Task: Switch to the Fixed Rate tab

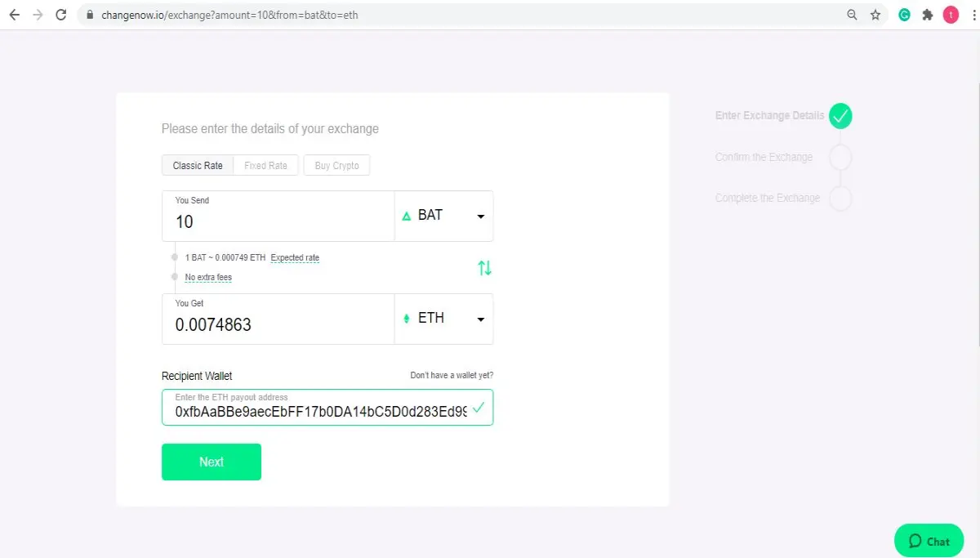Action: tap(266, 165)
